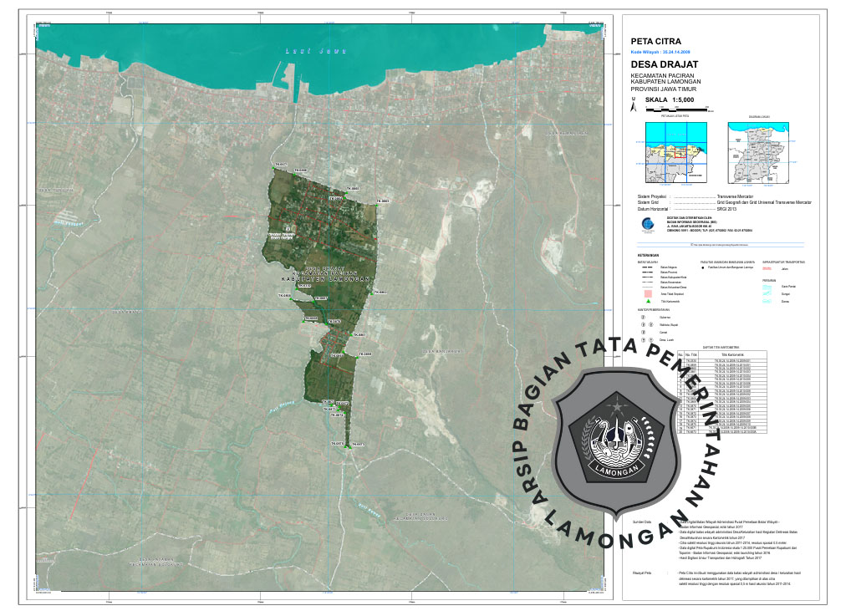
Task: Click the Gubernur office symbol in legend
Action: click(643, 318)
